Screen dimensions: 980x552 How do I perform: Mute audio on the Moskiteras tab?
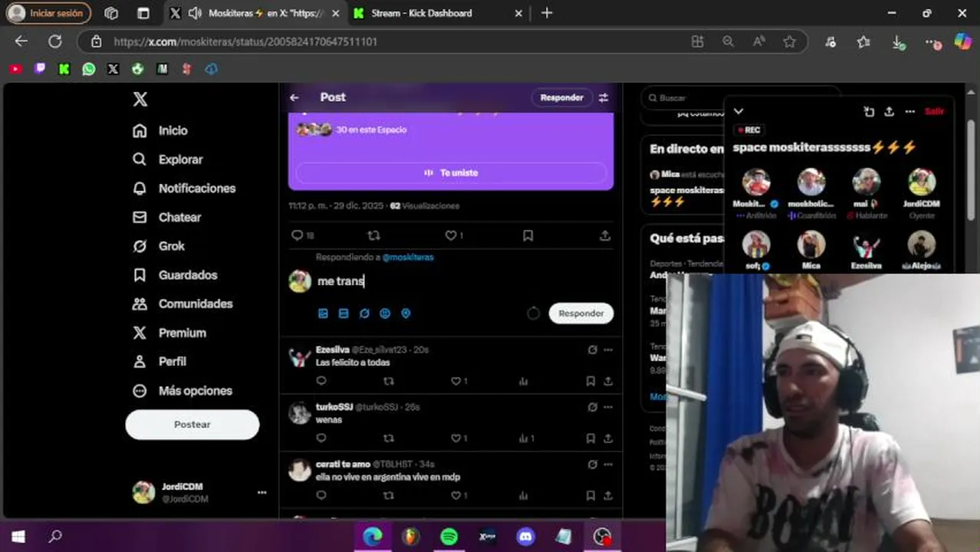click(x=195, y=13)
